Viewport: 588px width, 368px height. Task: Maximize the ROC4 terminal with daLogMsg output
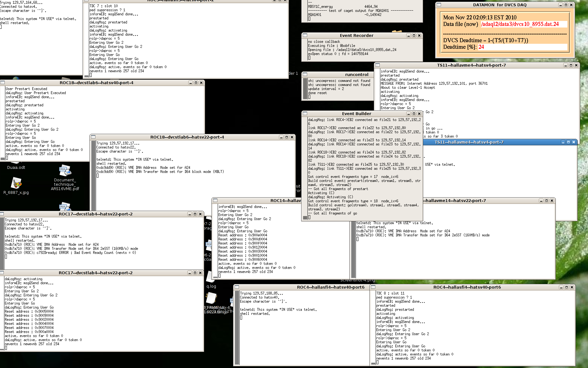[566, 287]
